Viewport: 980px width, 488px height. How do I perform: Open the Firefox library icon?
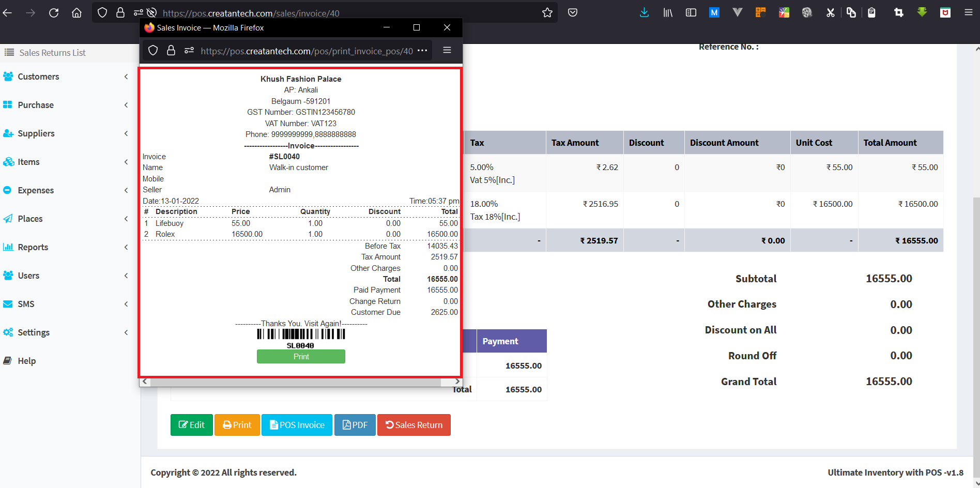[668, 13]
